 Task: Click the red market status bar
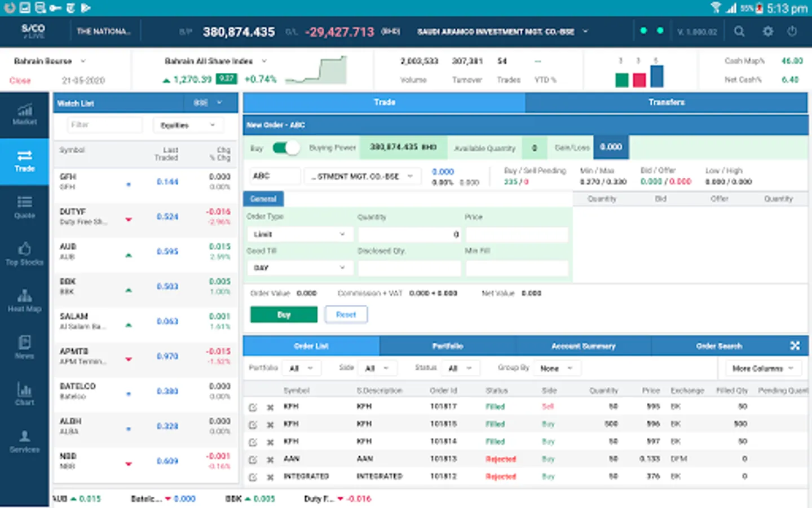click(639, 80)
